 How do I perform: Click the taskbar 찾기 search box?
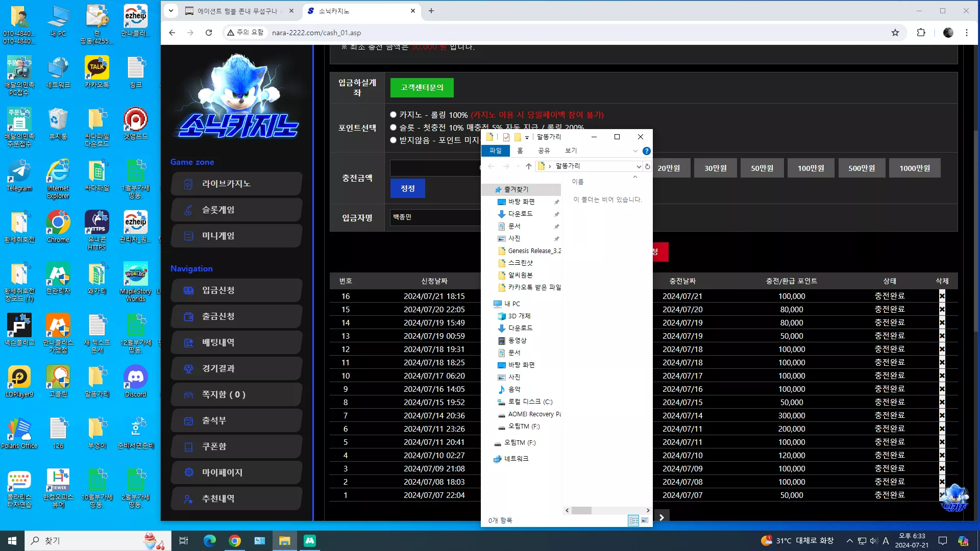[97, 541]
